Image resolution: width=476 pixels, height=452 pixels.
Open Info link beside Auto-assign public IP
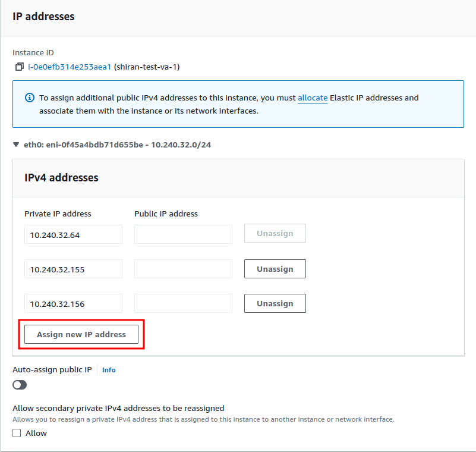[x=109, y=370]
